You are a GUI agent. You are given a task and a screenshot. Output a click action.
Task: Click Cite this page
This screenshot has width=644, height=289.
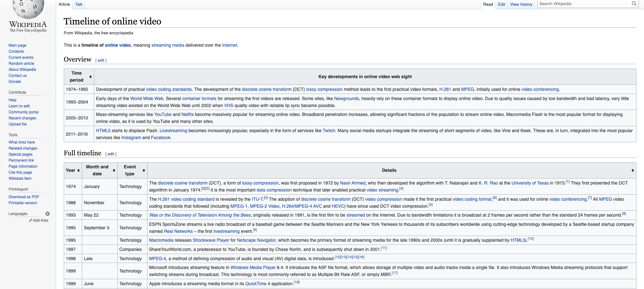(x=20, y=172)
